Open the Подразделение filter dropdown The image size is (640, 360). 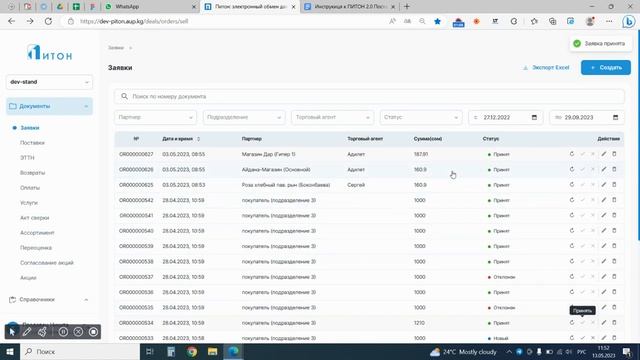pos(244,118)
